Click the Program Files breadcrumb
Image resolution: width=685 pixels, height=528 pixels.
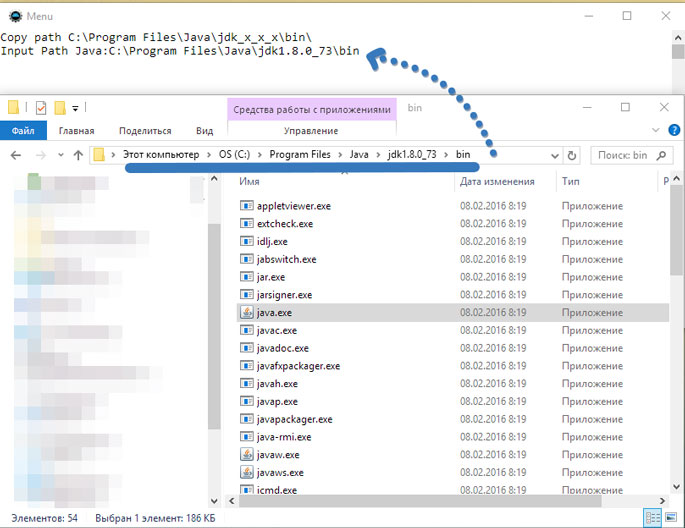tap(300, 155)
